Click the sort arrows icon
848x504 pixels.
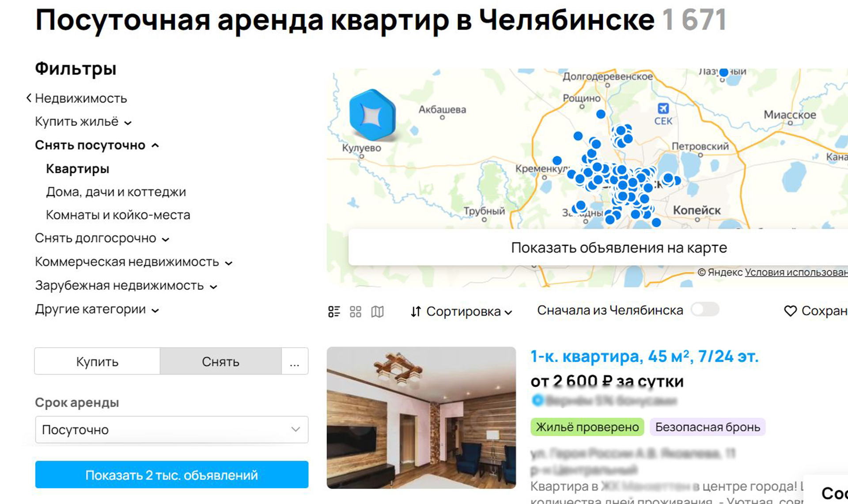pos(416,311)
